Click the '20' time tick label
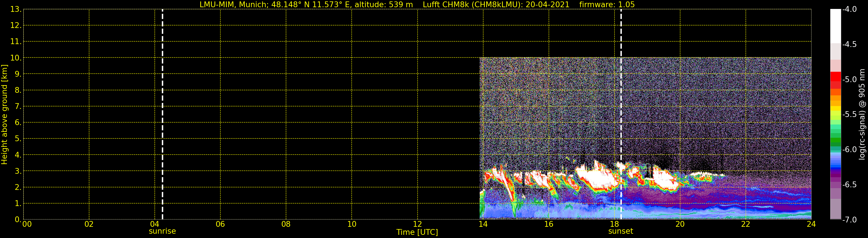The image size is (868, 238). click(680, 224)
